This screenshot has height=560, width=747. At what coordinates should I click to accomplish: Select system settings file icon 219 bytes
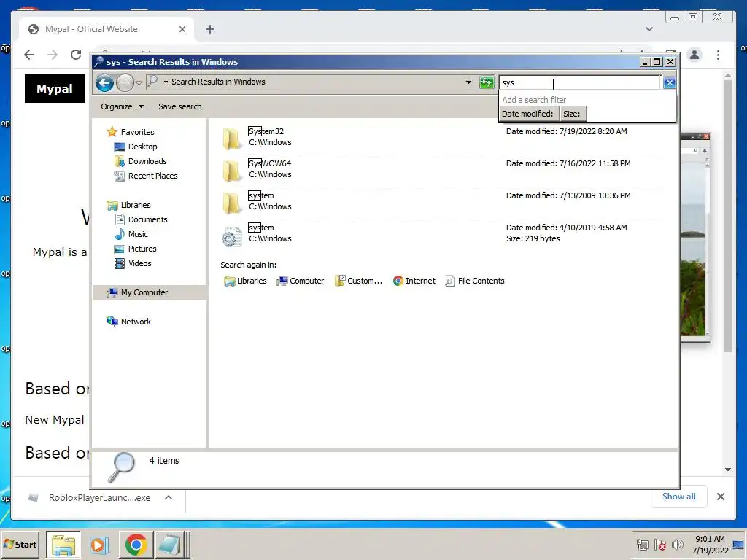pyautogui.click(x=231, y=236)
